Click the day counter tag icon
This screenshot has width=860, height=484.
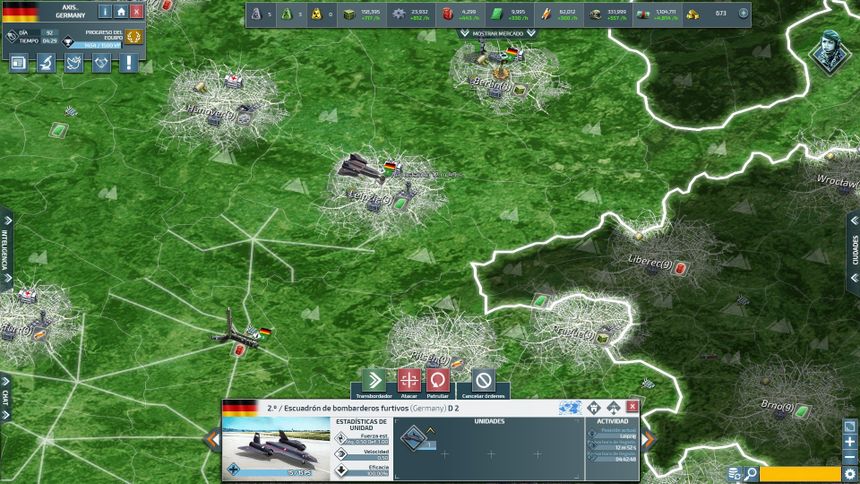(11, 36)
